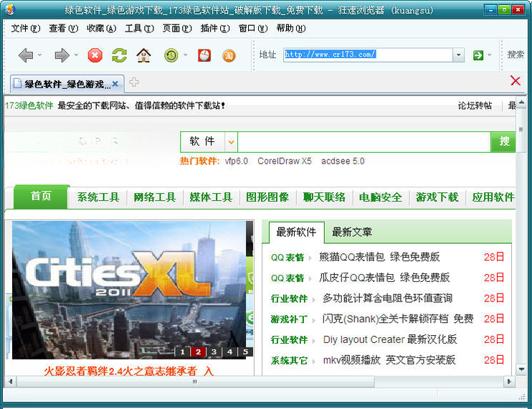Go forward with the forward arrow
The width and height of the screenshot is (532, 409).
(62, 55)
